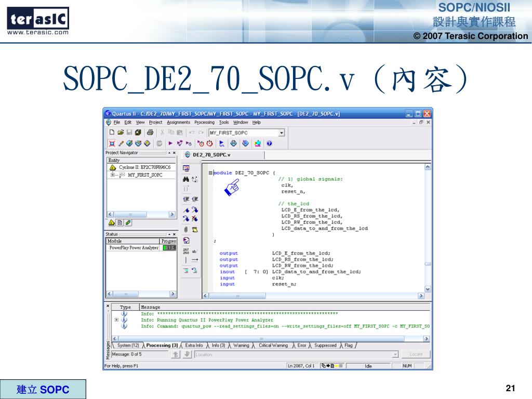The width and height of the screenshot is (532, 399).
Task: Open the Tools menu
Action: pyautogui.click(x=223, y=122)
